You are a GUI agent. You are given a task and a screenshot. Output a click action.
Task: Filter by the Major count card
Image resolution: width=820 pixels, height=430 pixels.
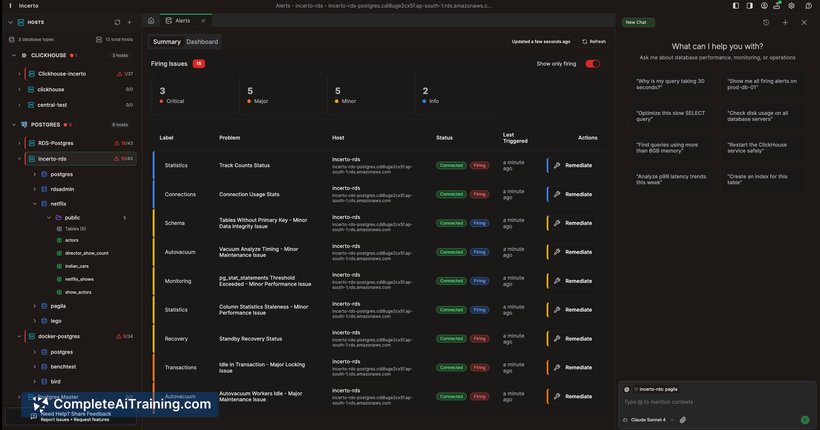pyautogui.click(x=281, y=95)
